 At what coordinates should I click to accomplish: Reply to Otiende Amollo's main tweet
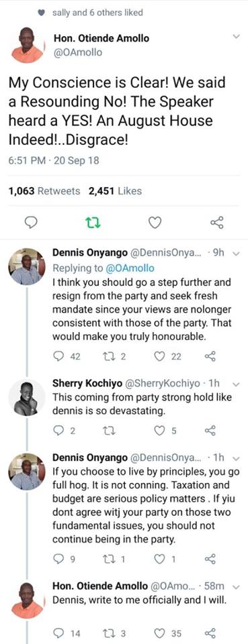click(x=32, y=223)
